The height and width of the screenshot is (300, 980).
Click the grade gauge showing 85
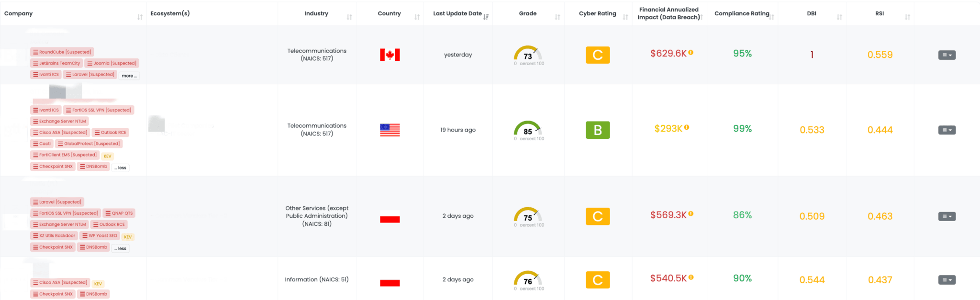point(528,129)
